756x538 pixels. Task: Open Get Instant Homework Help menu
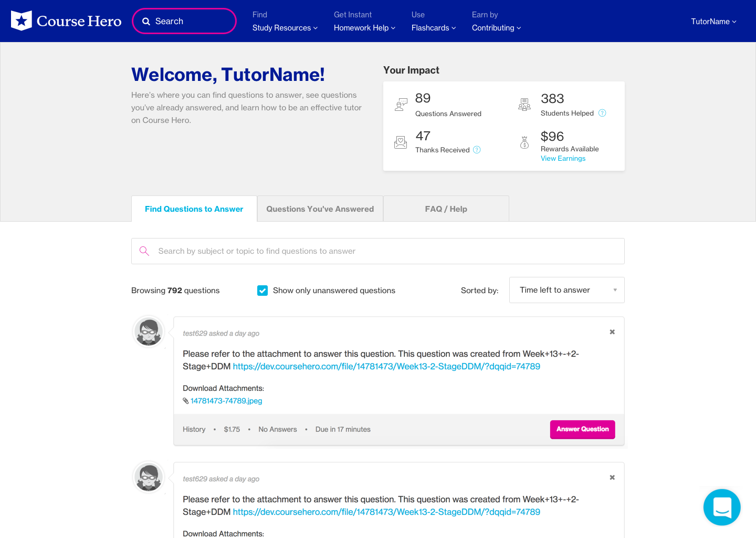[x=364, y=22]
